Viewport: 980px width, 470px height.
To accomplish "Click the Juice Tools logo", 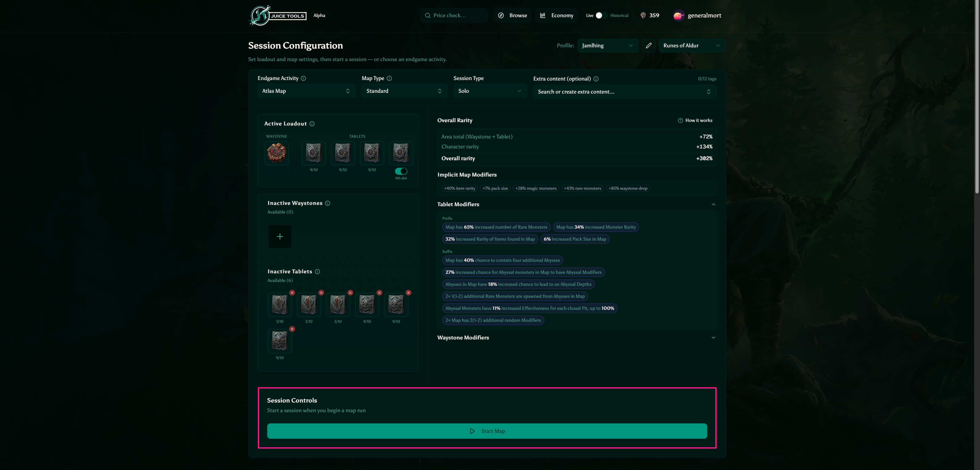I will [x=278, y=15].
